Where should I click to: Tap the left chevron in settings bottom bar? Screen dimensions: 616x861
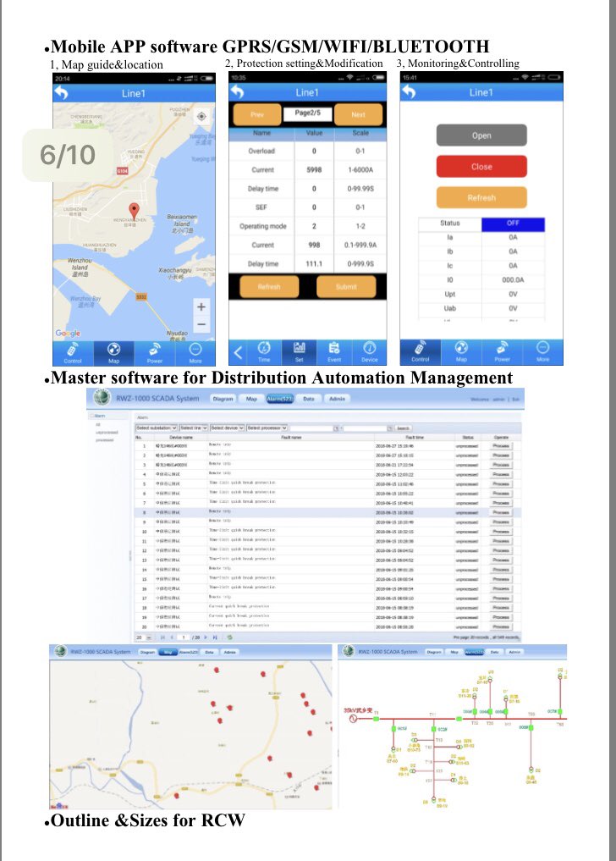238,352
